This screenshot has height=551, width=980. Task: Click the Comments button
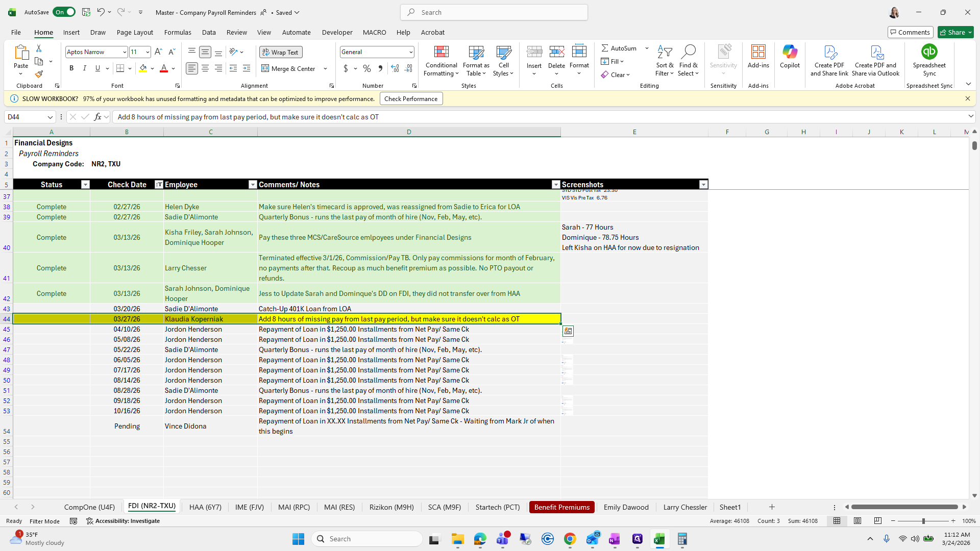click(x=910, y=32)
